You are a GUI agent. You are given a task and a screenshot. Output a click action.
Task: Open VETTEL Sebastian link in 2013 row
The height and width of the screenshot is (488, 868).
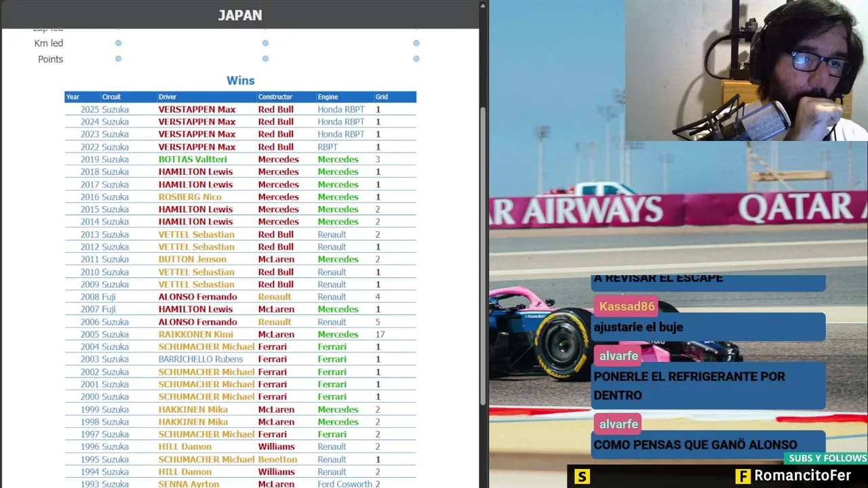[x=196, y=235]
